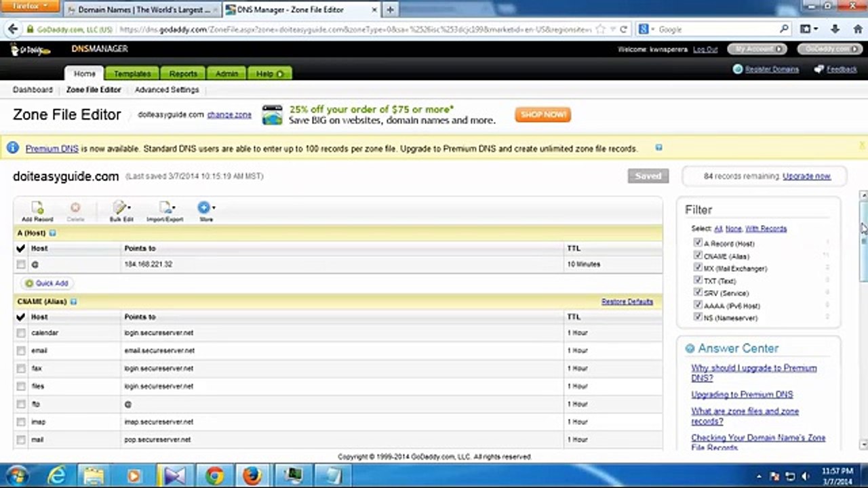Go to the Dashboard sub-tab

click(x=33, y=89)
